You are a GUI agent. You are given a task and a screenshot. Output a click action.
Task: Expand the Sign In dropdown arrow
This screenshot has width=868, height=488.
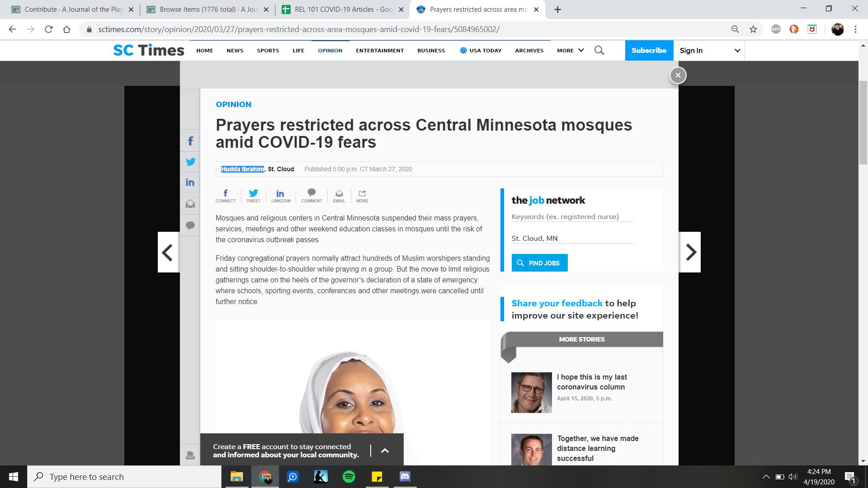click(x=737, y=50)
